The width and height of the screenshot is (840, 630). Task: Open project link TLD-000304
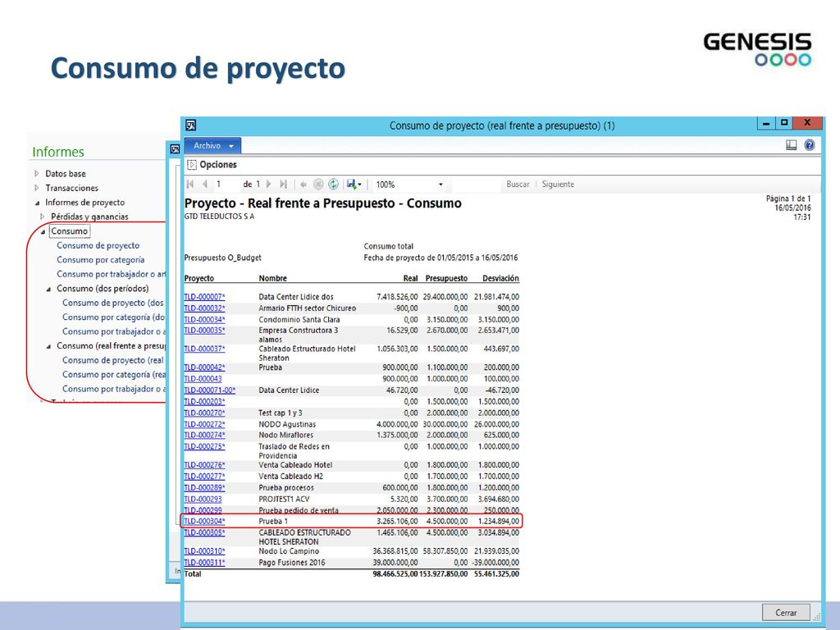point(204,521)
